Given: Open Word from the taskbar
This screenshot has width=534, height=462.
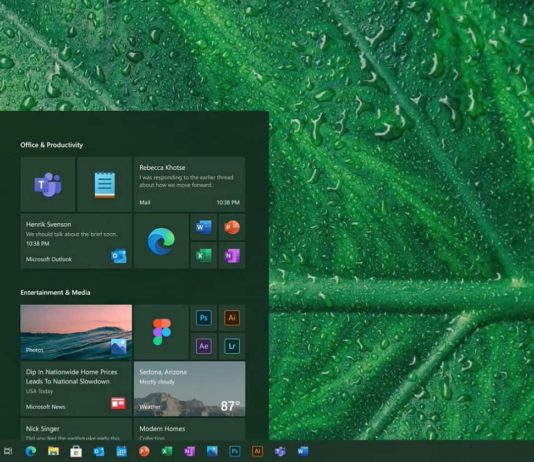Looking at the screenshot, I should pos(303,451).
